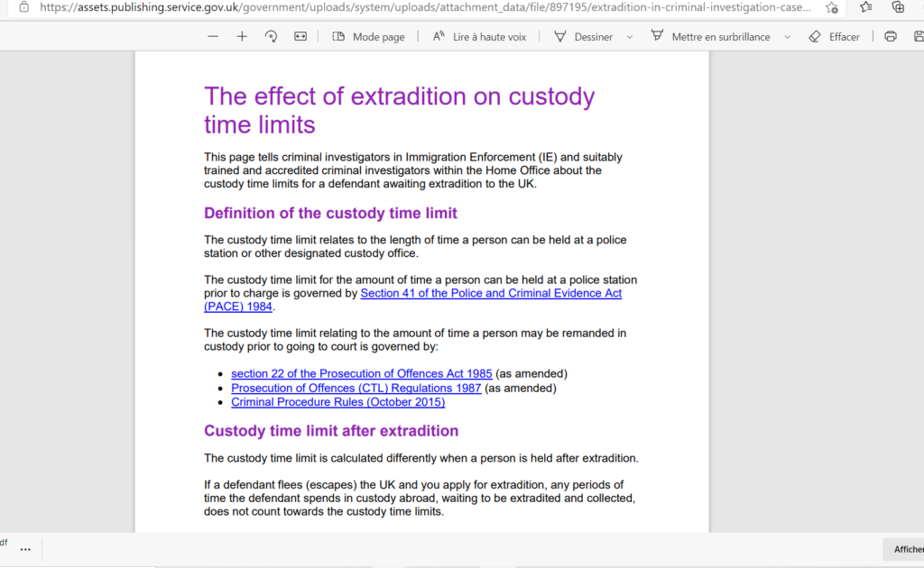Click the text 'station or other designated custody office.'
This screenshot has height=568, width=924.
coord(311,253)
